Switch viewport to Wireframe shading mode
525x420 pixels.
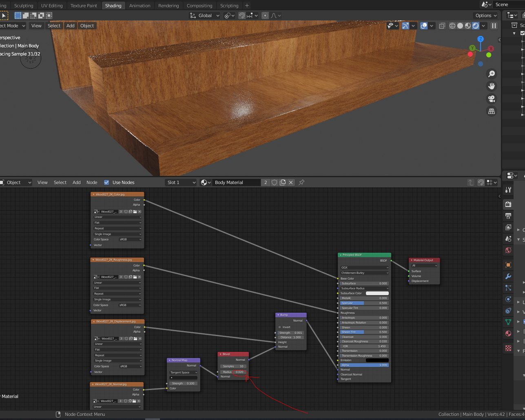pos(452,26)
